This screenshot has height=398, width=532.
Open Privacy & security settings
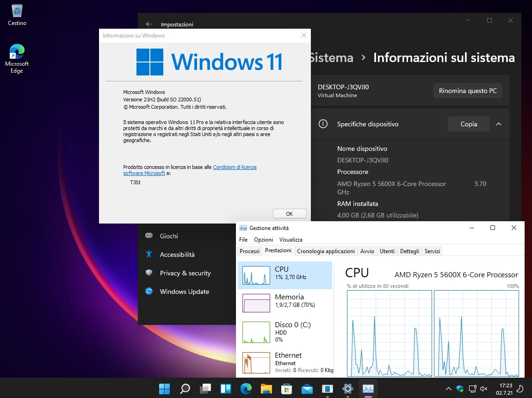[185, 273]
